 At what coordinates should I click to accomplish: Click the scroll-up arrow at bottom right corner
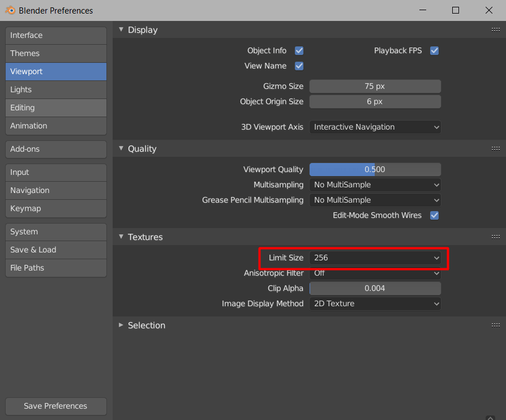point(490,417)
